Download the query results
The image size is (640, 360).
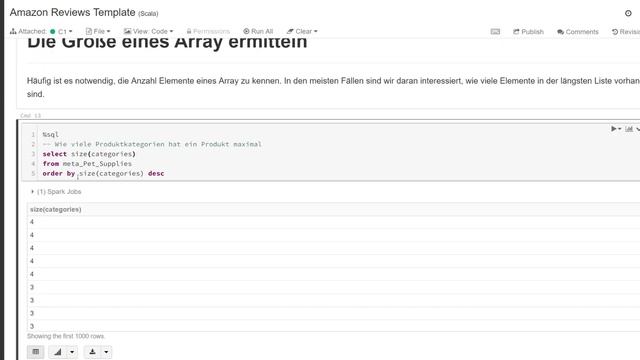[92, 352]
